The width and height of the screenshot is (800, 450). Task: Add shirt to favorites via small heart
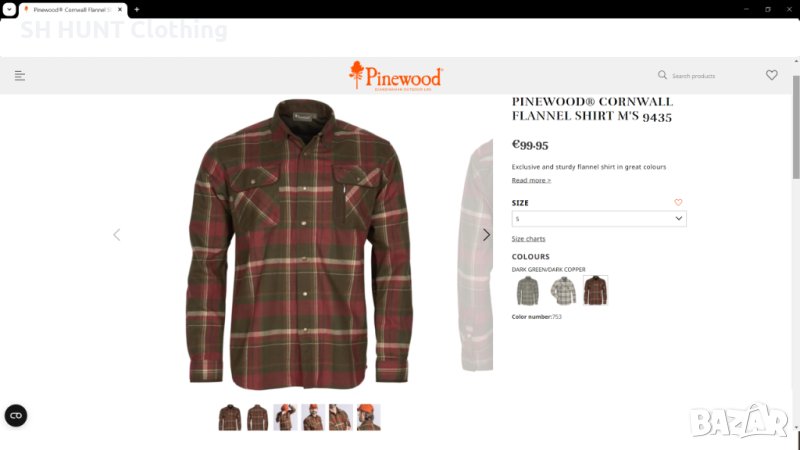pyautogui.click(x=678, y=202)
